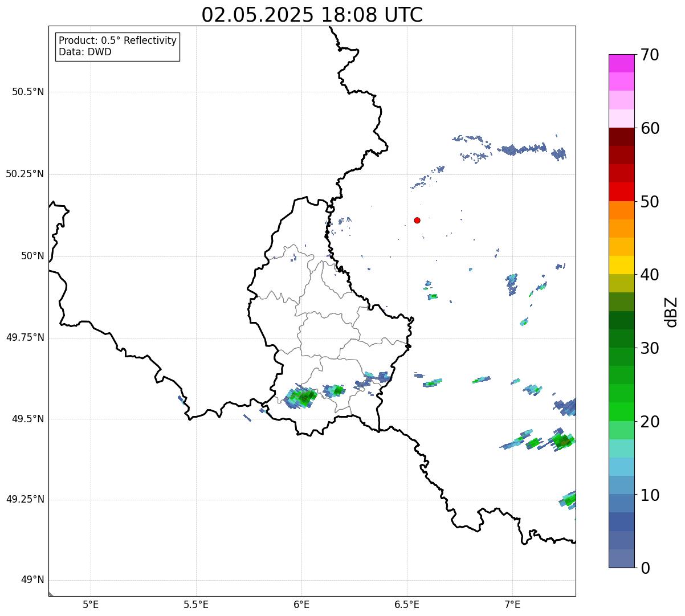
Task: Click the title "02.05.2025 18:08 UTC"
Action: coord(312,15)
